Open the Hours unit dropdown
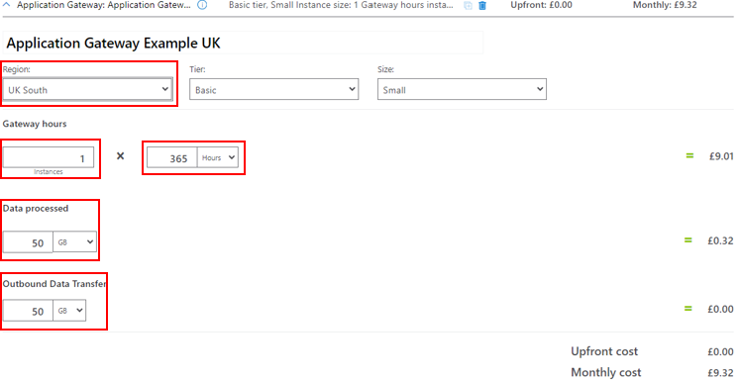Image resolution: width=741 pixels, height=380 pixels. click(218, 158)
